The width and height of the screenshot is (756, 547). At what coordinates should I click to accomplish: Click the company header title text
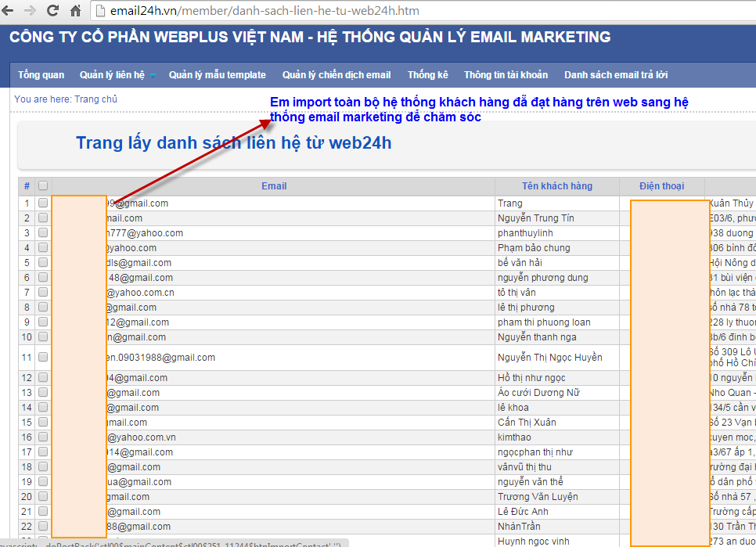(x=310, y=37)
